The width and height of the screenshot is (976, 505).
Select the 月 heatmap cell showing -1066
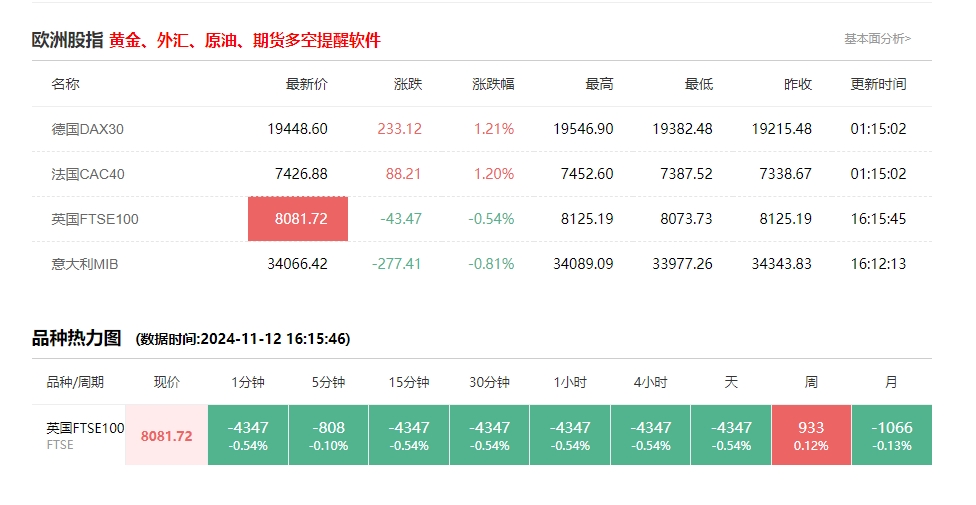(891, 435)
